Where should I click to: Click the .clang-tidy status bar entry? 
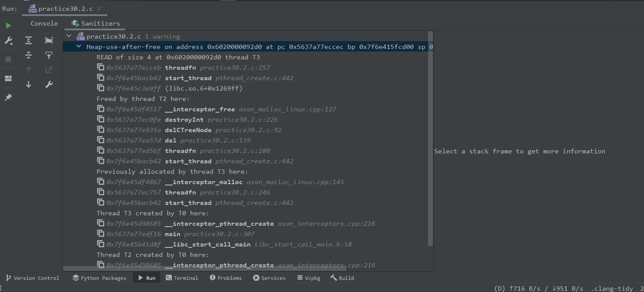click(612, 289)
